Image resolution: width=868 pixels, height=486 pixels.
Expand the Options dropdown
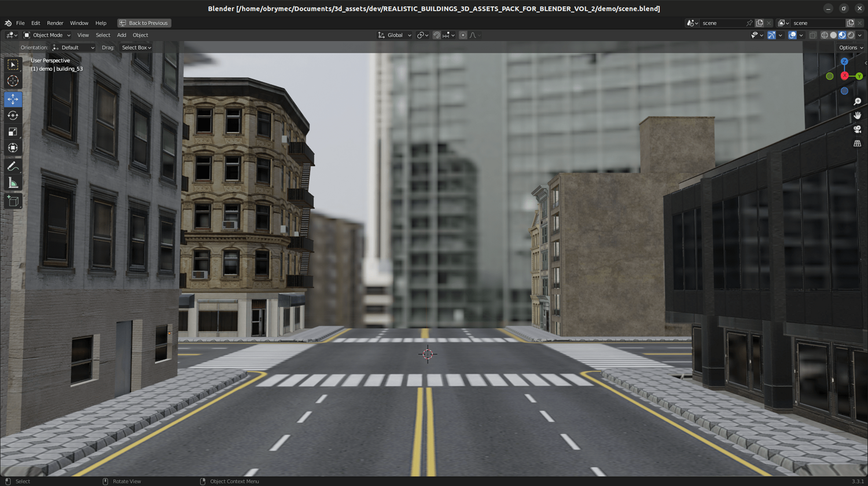tap(851, 47)
